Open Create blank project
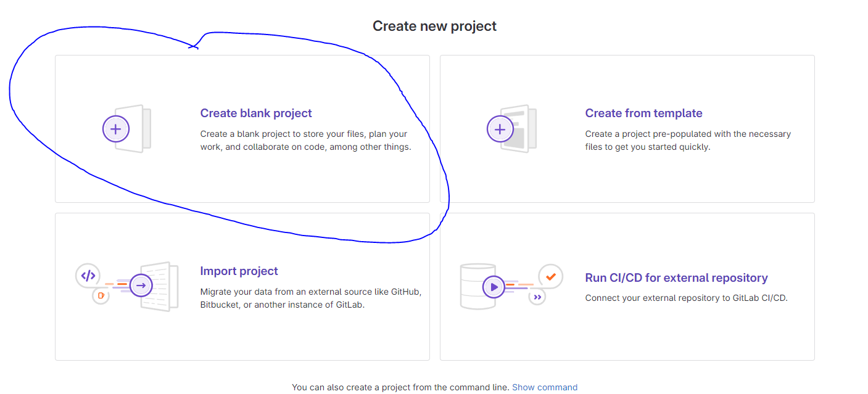868x394 pixels. pos(256,113)
